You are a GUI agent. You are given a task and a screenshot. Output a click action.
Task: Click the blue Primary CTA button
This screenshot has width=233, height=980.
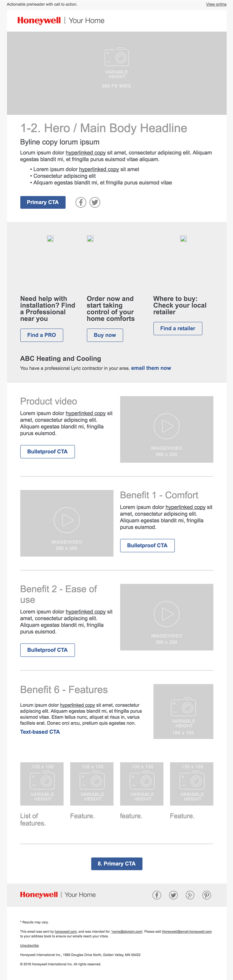point(43,202)
